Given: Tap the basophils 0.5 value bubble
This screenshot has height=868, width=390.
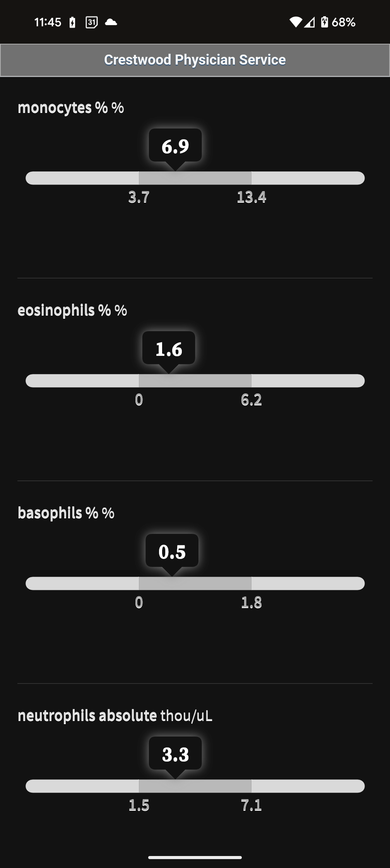Looking at the screenshot, I should coord(172,551).
